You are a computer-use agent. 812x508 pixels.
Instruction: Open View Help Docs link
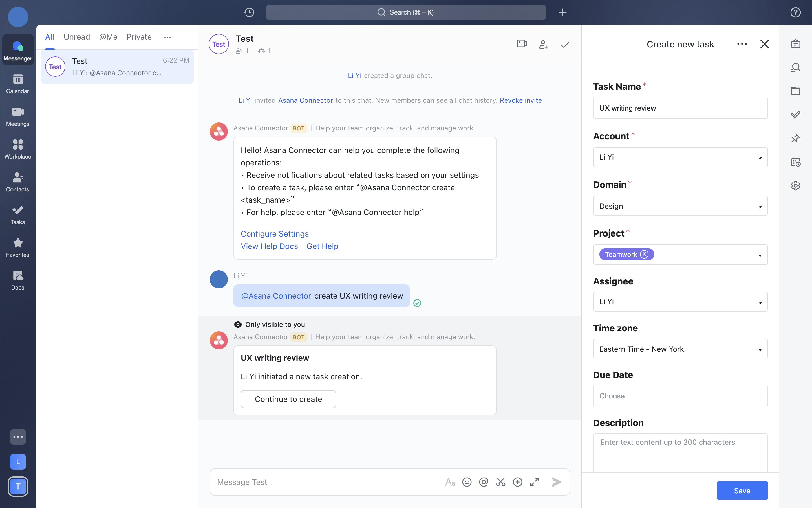point(269,246)
